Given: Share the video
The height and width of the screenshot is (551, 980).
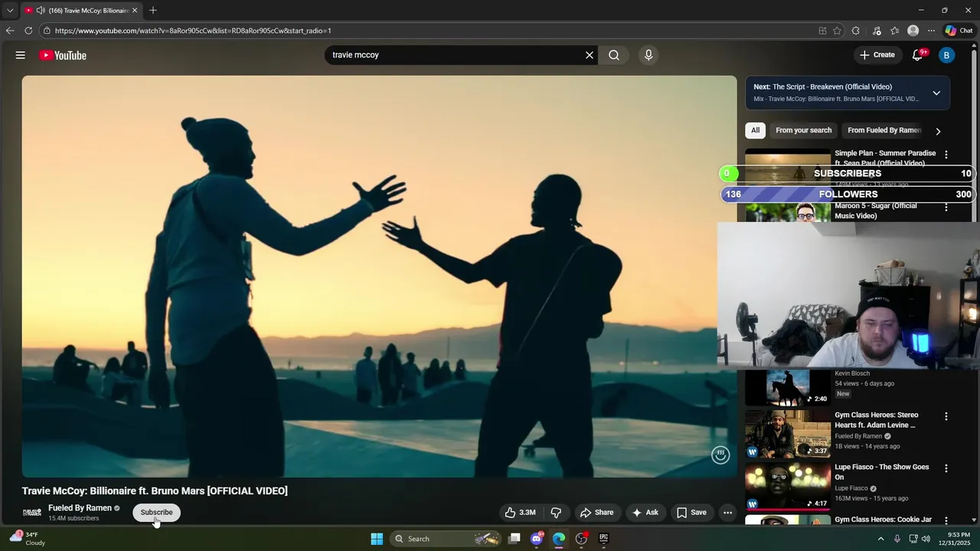Looking at the screenshot, I should point(596,513).
